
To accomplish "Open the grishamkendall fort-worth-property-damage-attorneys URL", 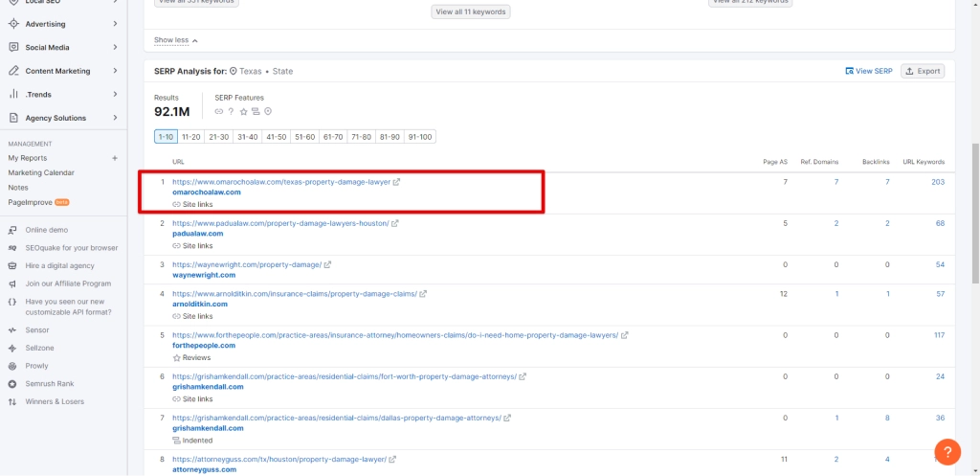I will pos(345,376).
